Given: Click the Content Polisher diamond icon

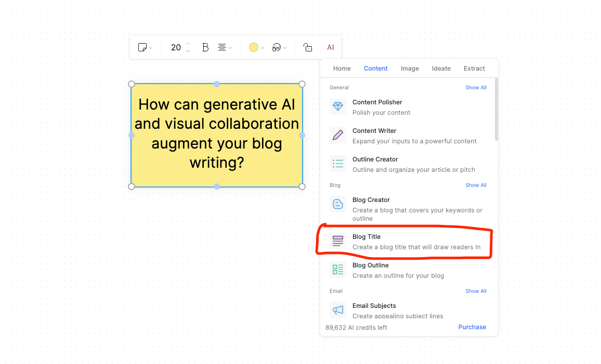Looking at the screenshot, I should click(x=338, y=106).
